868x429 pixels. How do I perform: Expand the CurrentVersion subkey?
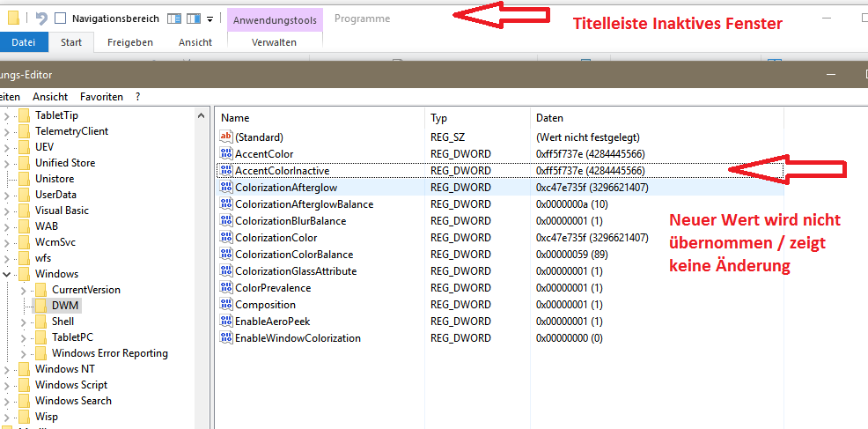pyautogui.click(x=24, y=290)
